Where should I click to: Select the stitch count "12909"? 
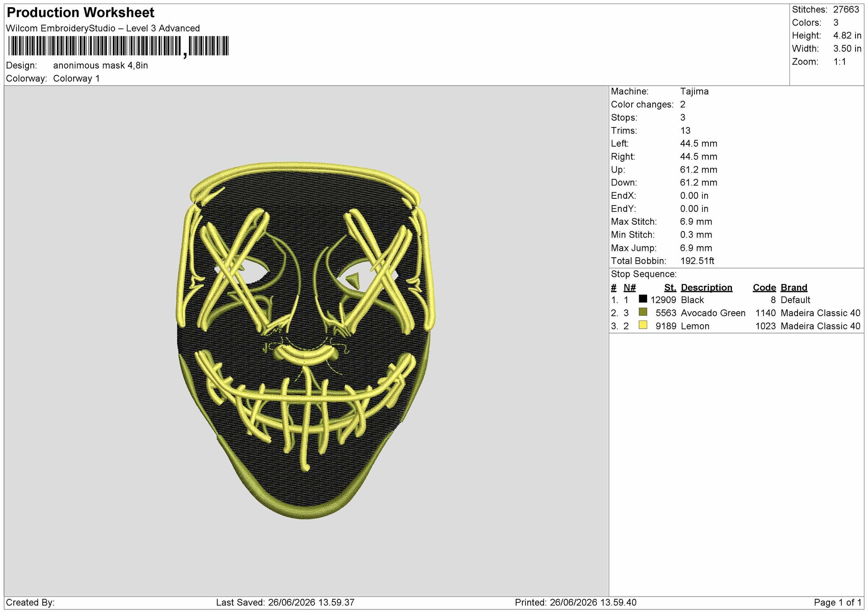click(x=663, y=300)
